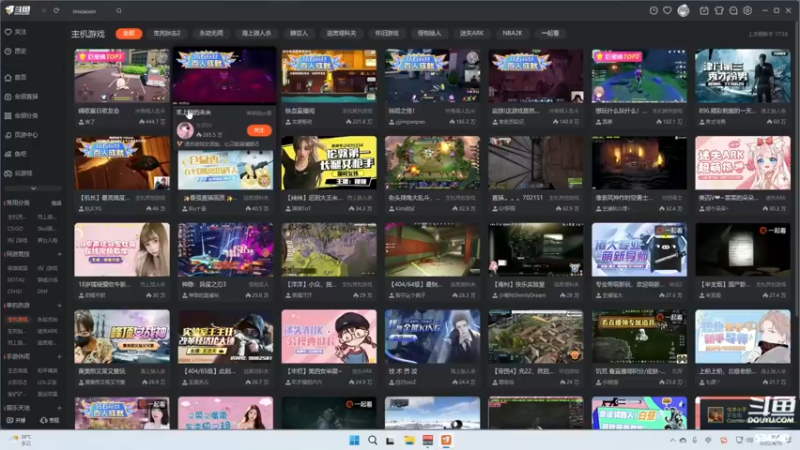Open Task View on the taskbar
The height and width of the screenshot is (450, 800).
click(x=390, y=440)
